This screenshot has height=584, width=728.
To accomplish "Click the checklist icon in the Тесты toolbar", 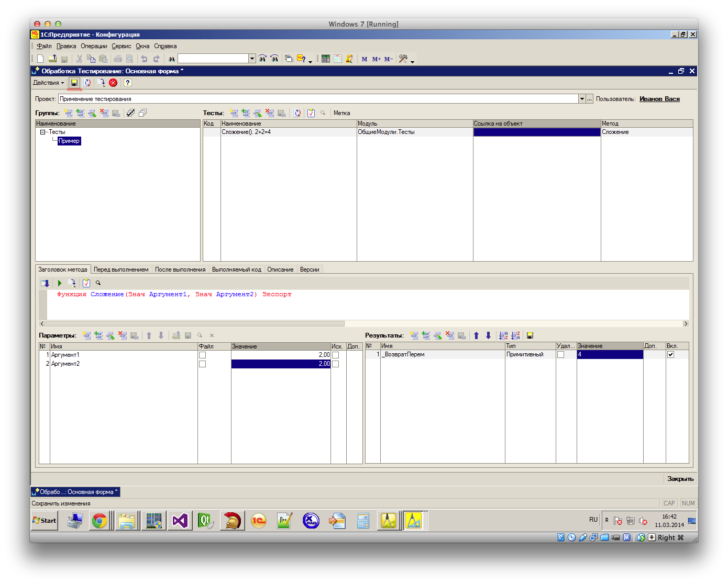I will pyautogui.click(x=311, y=113).
